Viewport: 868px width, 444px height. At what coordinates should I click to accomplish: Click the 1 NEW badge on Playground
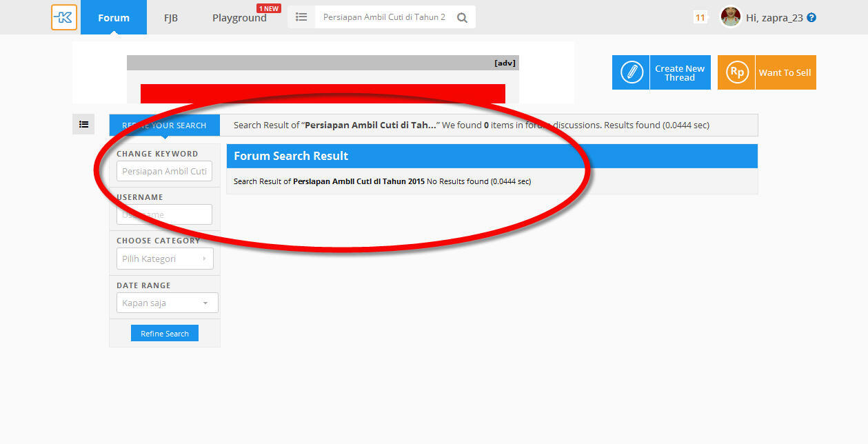(x=268, y=8)
